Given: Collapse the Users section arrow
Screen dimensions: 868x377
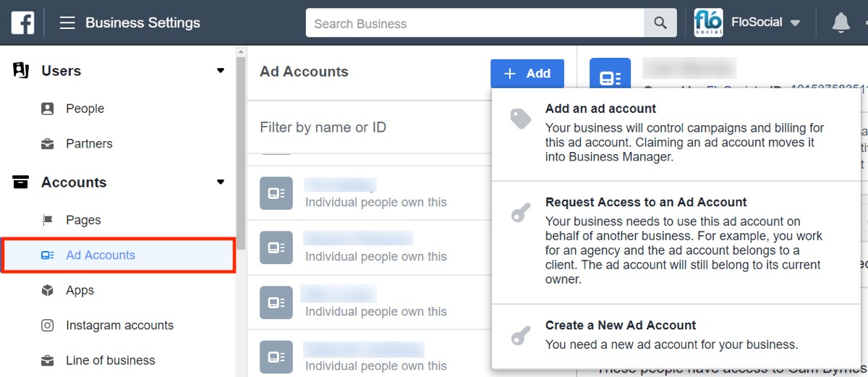Looking at the screenshot, I should pyautogui.click(x=221, y=71).
